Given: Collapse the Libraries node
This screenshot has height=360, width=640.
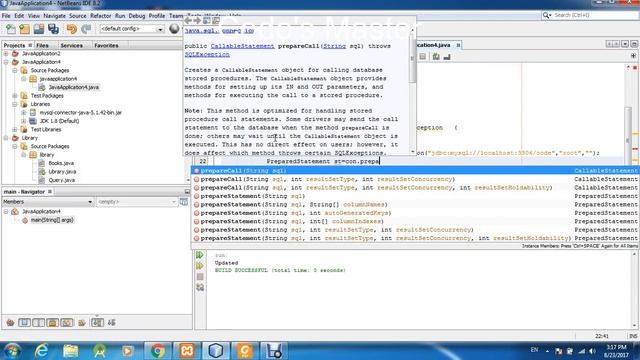Looking at the screenshot, I should pyautogui.click(x=15, y=104).
